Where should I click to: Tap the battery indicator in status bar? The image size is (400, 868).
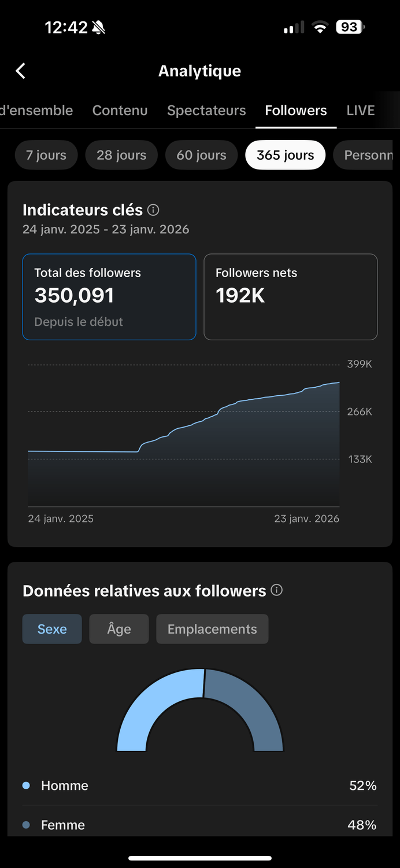(350, 27)
